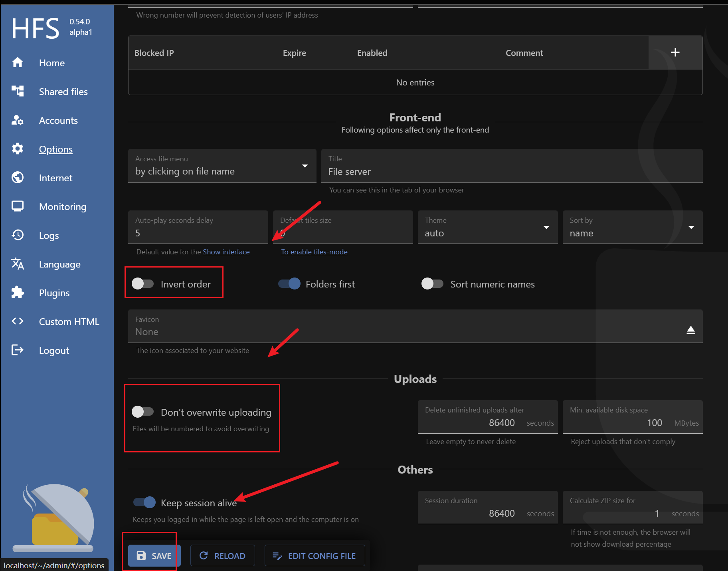Click the Accounts people icon
This screenshot has height=571, width=728.
coord(18,120)
